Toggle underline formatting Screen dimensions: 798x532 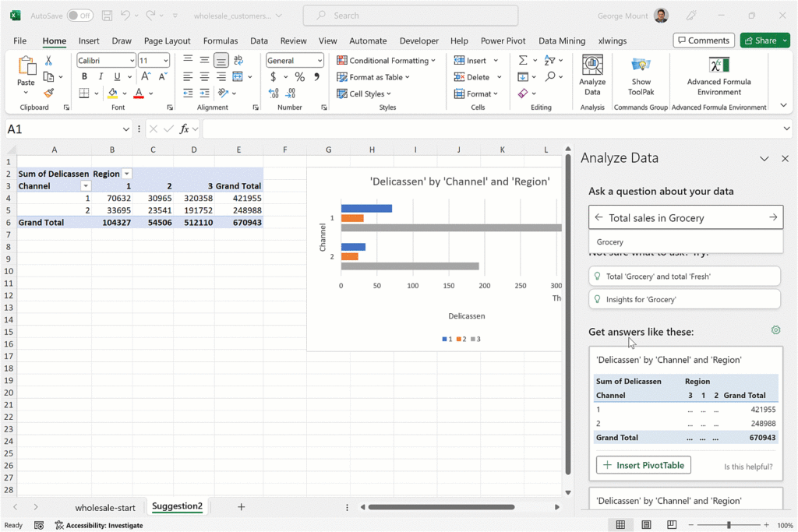[x=118, y=77]
